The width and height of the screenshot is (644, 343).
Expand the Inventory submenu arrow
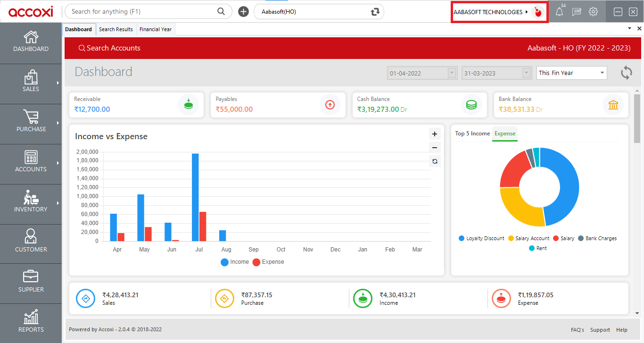coord(58,203)
